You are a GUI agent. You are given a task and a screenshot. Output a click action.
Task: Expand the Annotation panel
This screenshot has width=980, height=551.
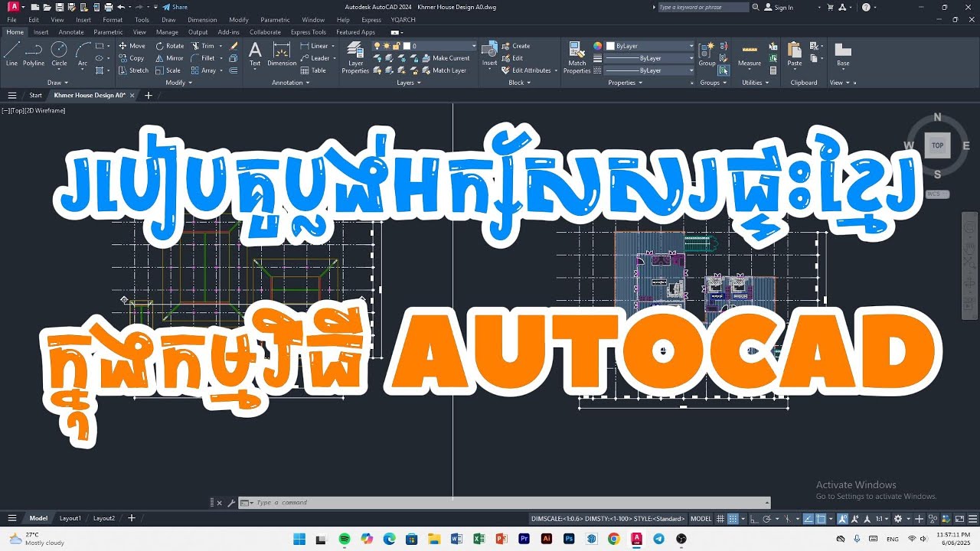(x=291, y=83)
